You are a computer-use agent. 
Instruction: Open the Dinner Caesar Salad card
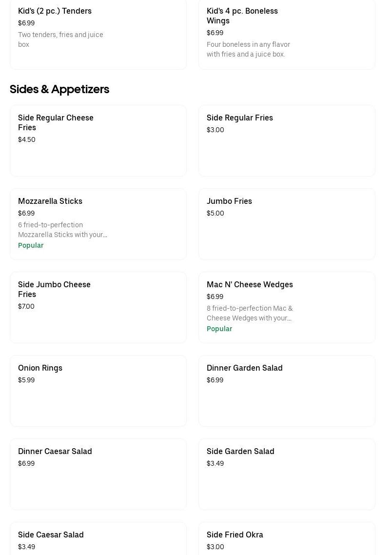click(x=98, y=474)
